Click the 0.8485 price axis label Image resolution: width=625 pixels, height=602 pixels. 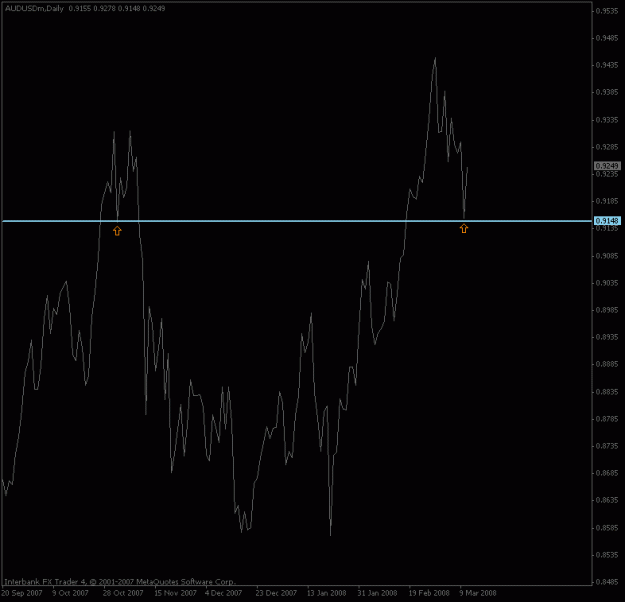pyautogui.click(x=607, y=582)
